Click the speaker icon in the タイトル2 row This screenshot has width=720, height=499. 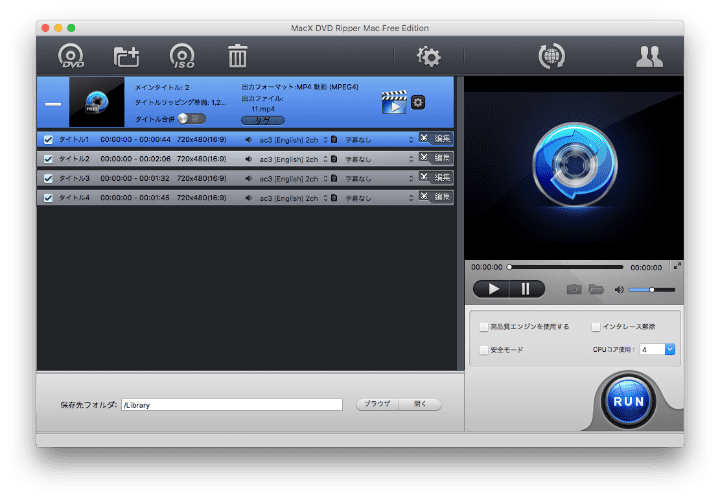(248, 159)
